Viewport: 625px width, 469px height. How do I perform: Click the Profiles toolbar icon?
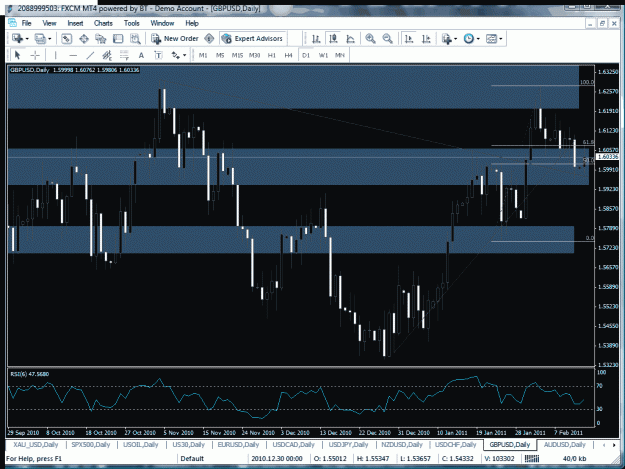pyautogui.click(x=40, y=39)
